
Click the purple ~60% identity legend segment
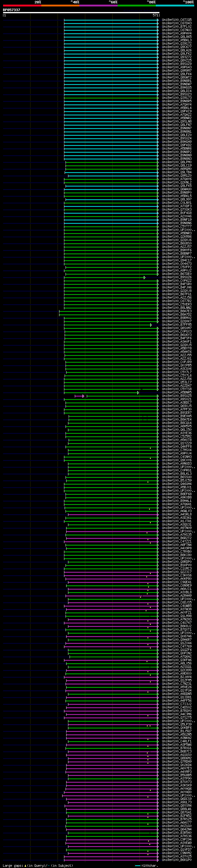point(99,6)
